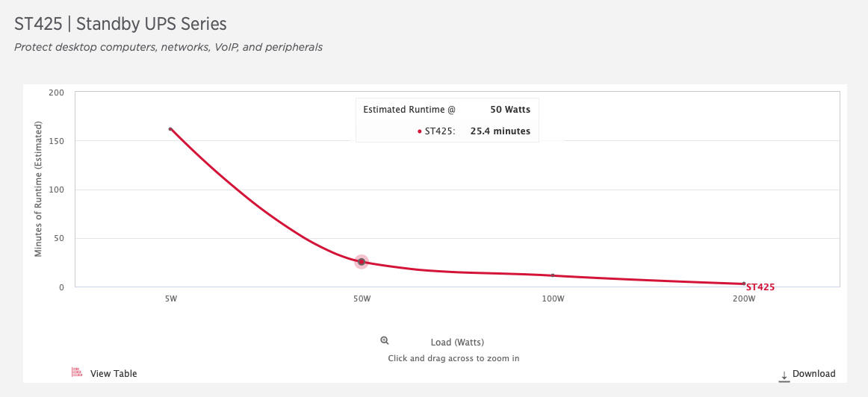This screenshot has width=868, height=397.
Task: Click the Protect desktop computers subtitle
Action: (x=168, y=48)
